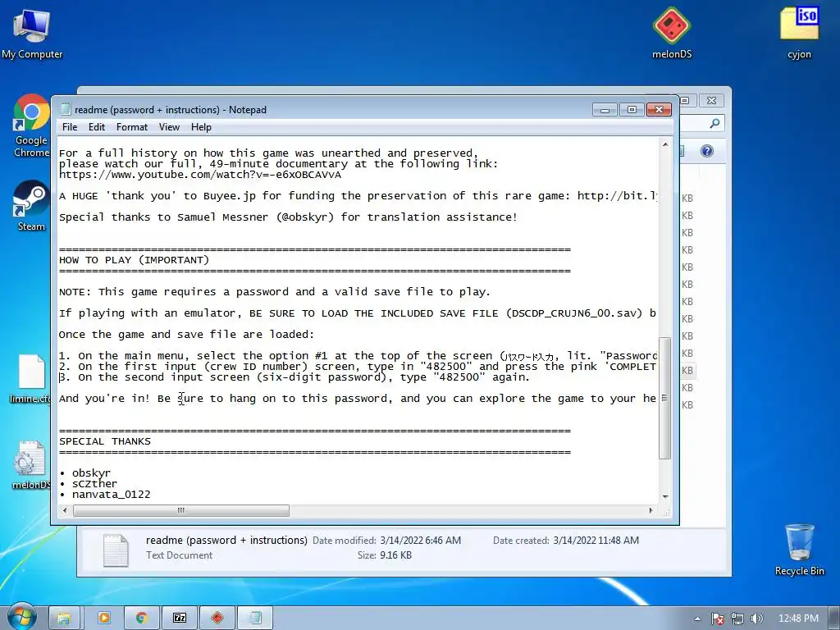The width and height of the screenshot is (840, 630).
Task: Click the clock showing 12:48 PM
Action: tap(798, 619)
